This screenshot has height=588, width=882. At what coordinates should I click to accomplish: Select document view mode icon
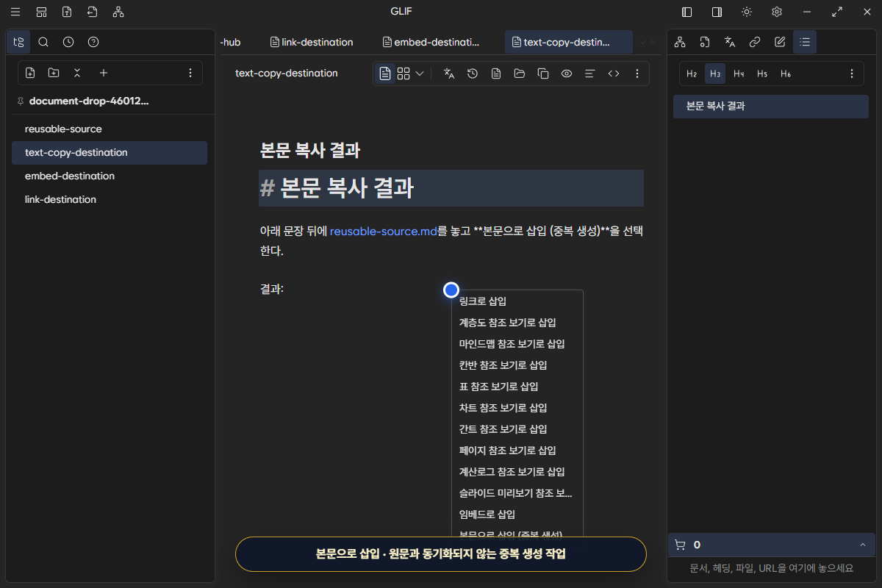click(385, 73)
